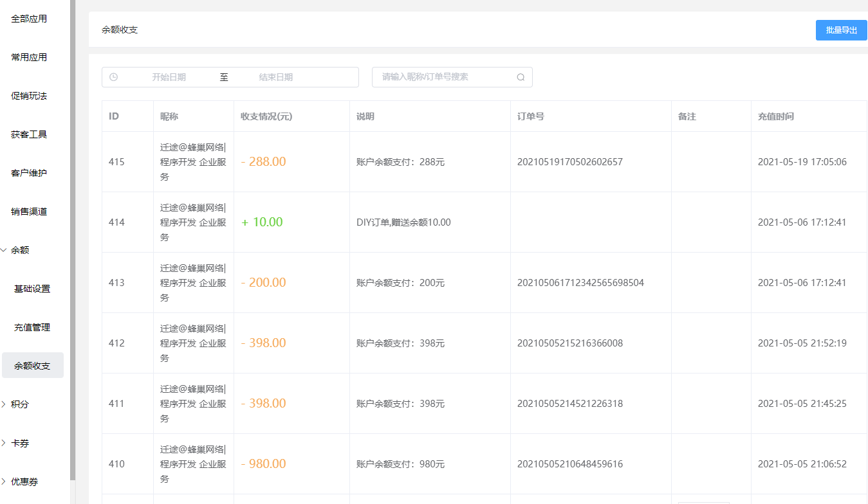Expand the 积分 sidebar section

pyautogui.click(x=19, y=404)
